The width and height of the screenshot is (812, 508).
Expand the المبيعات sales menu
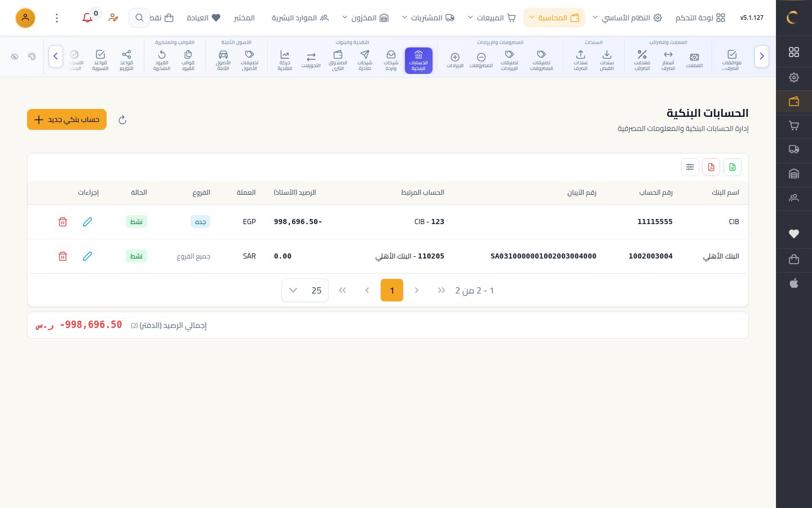click(492, 18)
